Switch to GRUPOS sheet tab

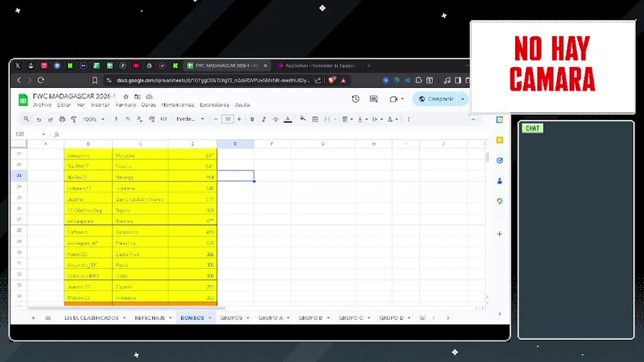(231, 318)
